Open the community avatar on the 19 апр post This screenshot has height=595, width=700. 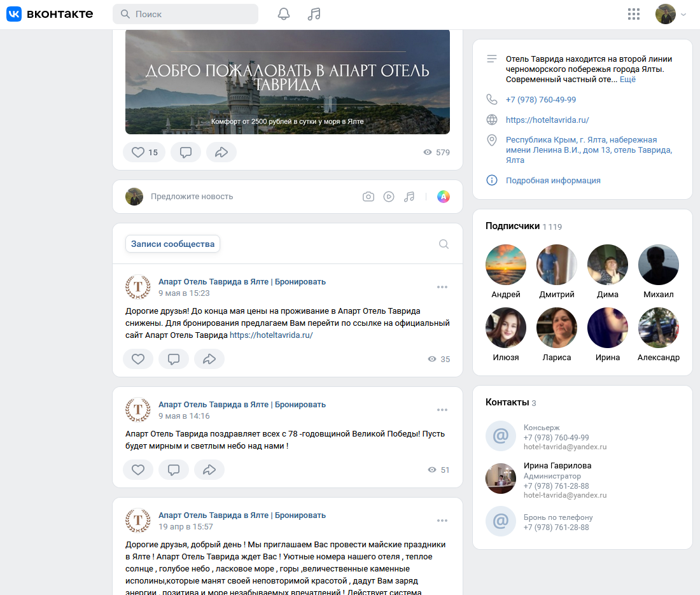138,521
